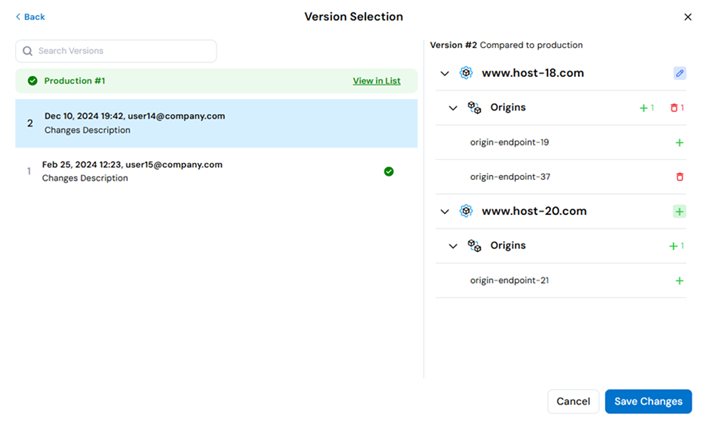The image size is (710, 422).
Task: Click the added +1 badge on host-18 Origins
Action: click(x=647, y=108)
